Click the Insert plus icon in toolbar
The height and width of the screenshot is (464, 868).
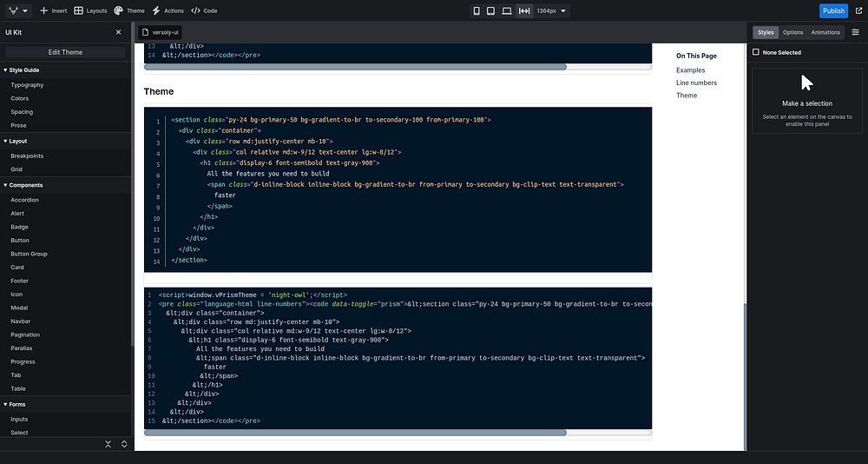(44, 10)
